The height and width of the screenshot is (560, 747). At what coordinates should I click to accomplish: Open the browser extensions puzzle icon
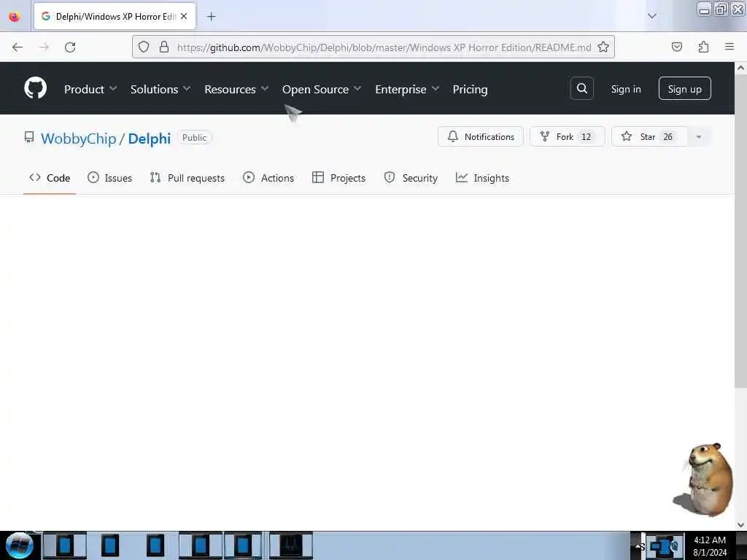(703, 47)
